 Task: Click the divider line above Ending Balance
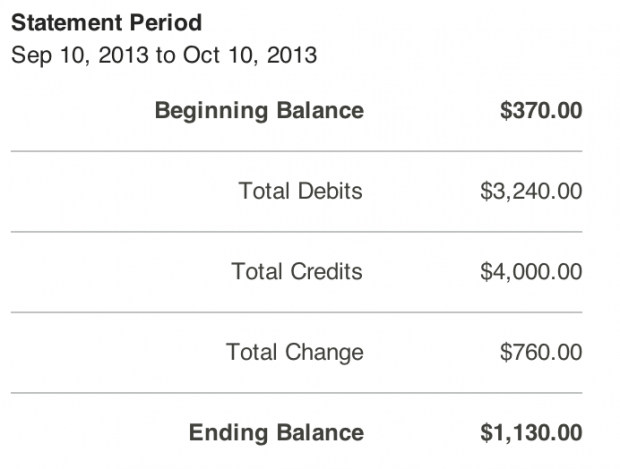click(296, 393)
